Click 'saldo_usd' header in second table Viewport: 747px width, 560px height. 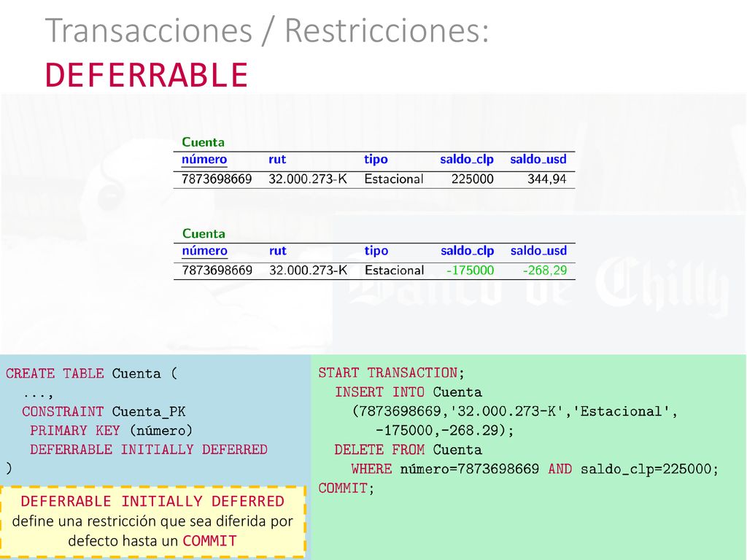point(538,251)
